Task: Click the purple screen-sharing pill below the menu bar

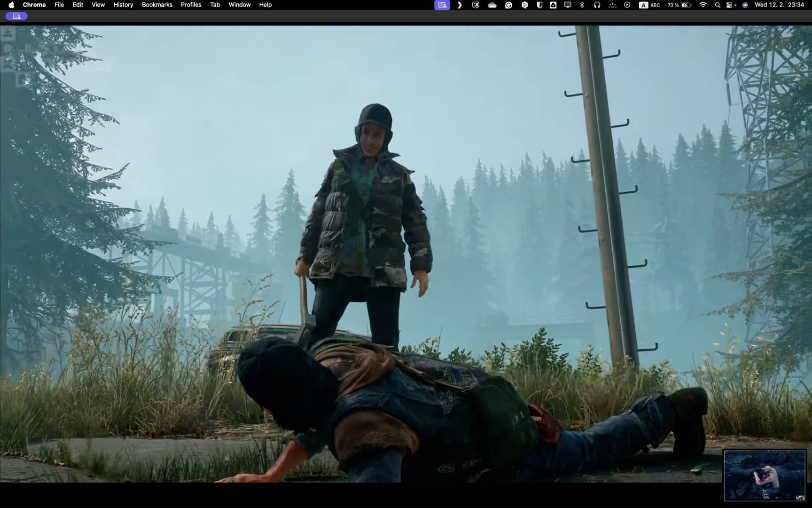Action: coord(16,16)
